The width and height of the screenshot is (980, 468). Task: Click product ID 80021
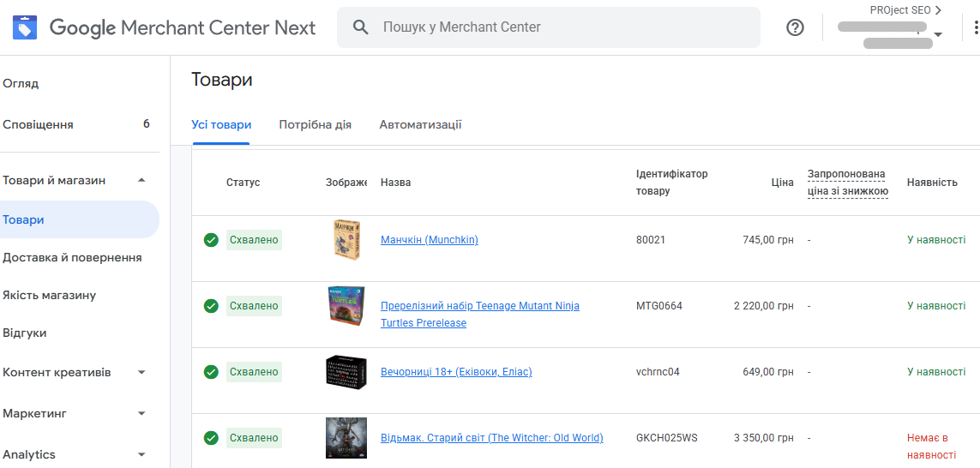pyautogui.click(x=651, y=240)
